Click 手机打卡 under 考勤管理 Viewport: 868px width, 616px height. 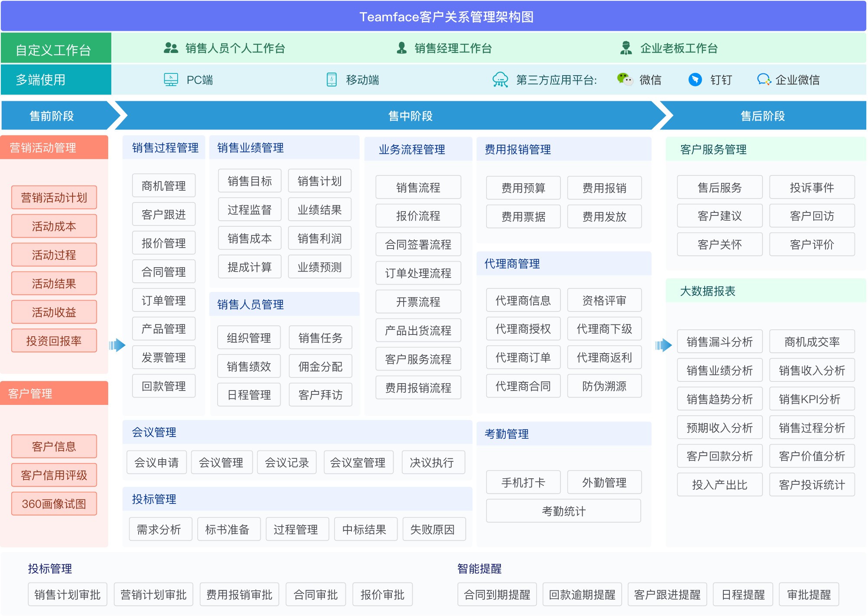click(523, 482)
